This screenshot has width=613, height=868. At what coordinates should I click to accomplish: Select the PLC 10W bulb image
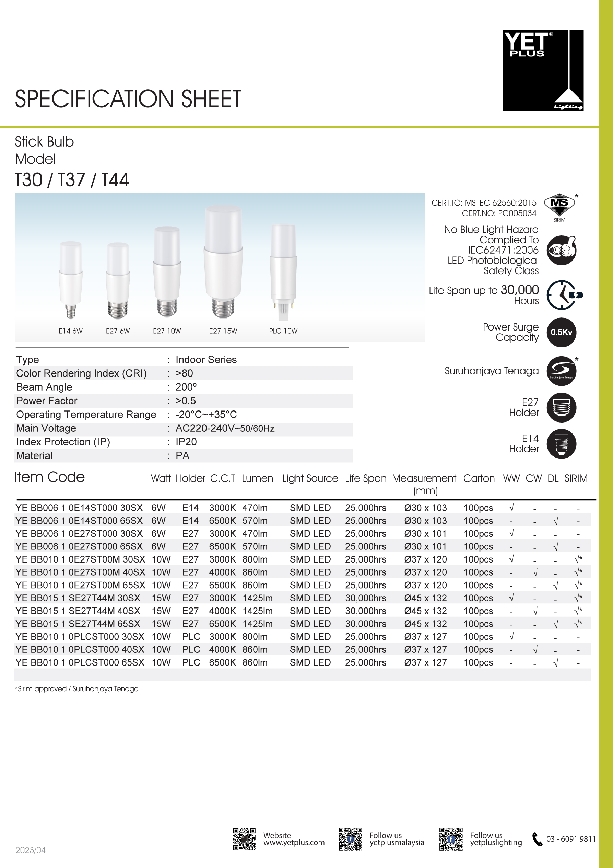tap(283, 272)
